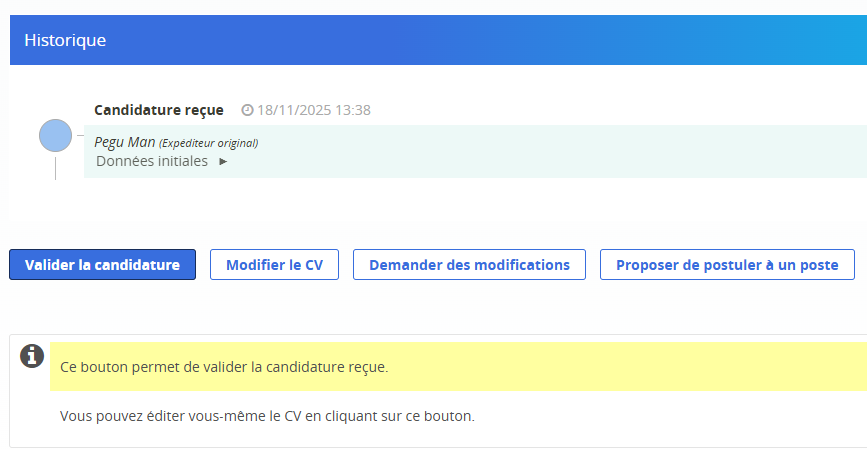
Task: Click the Valider la candidature button
Action: pyautogui.click(x=102, y=265)
